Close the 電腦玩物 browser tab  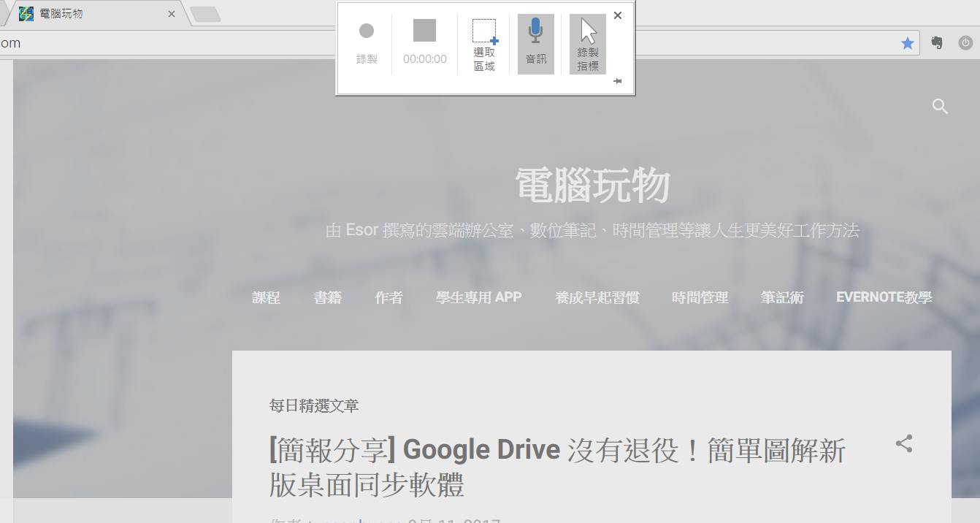coord(172,14)
